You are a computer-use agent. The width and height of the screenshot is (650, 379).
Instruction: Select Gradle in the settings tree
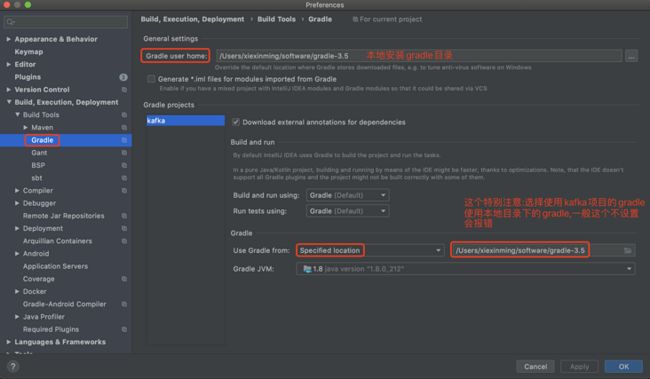coord(42,140)
